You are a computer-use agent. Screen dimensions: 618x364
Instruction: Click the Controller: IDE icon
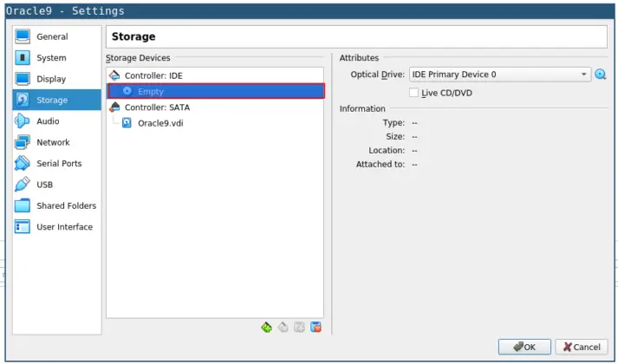114,75
